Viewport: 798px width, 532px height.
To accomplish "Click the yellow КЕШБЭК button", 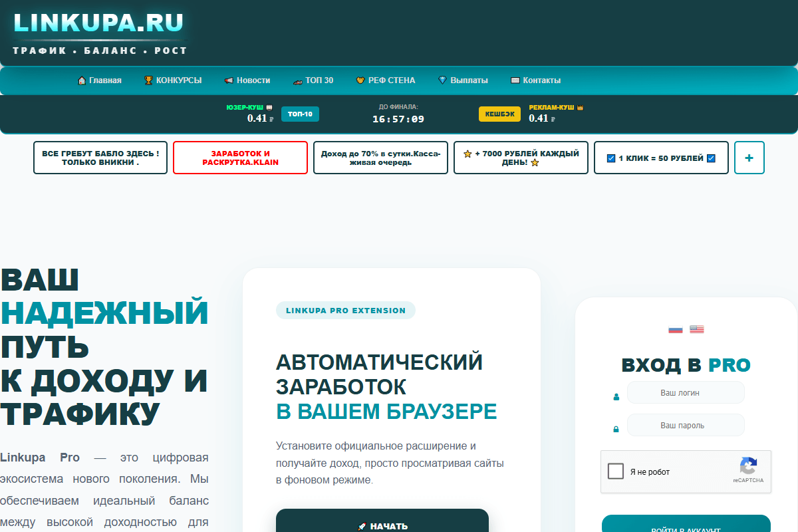I will 499,114.
